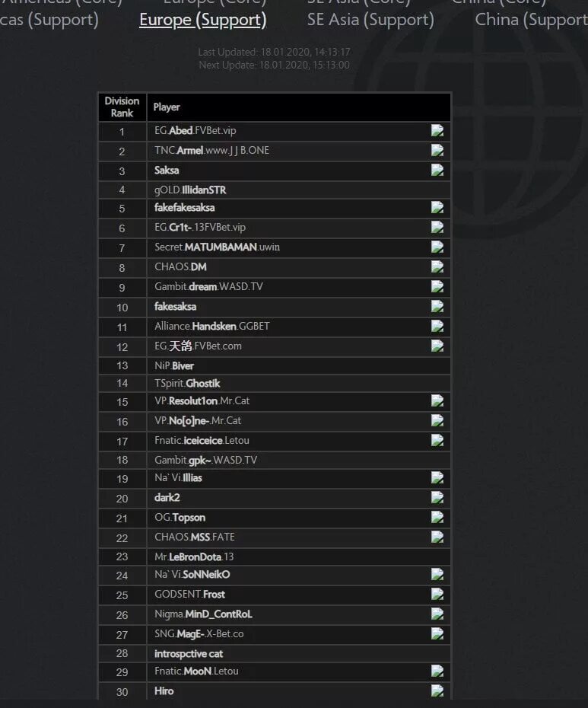The height and width of the screenshot is (708, 588).
Task: Click the flag icon for Na`Vi.SoNNeikO
Action: point(437,574)
